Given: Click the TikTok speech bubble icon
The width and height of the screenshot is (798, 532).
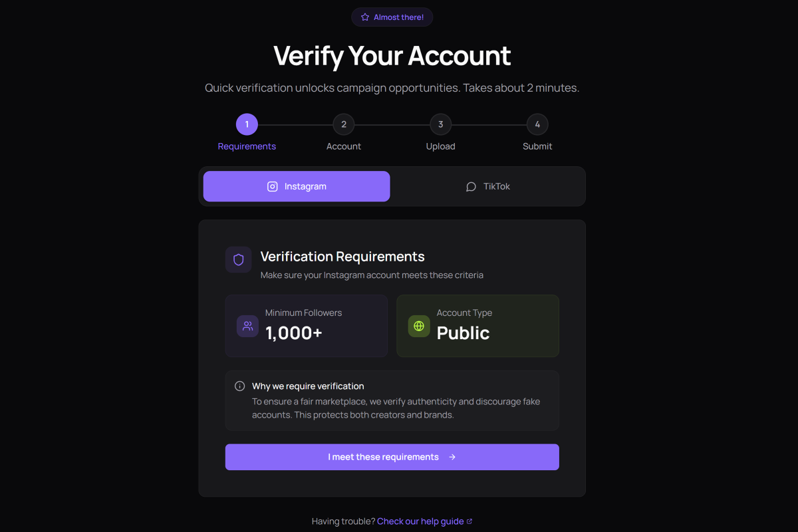Looking at the screenshot, I should pos(471,187).
